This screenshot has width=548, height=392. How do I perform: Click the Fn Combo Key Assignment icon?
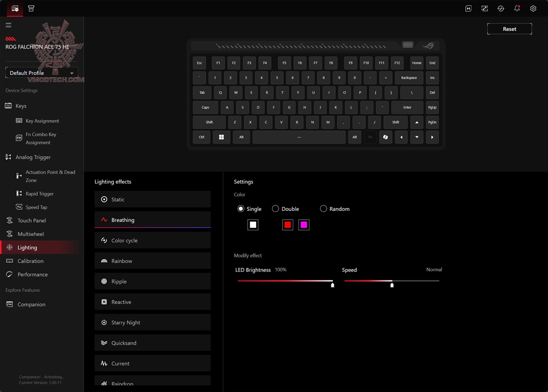[x=19, y=138]
